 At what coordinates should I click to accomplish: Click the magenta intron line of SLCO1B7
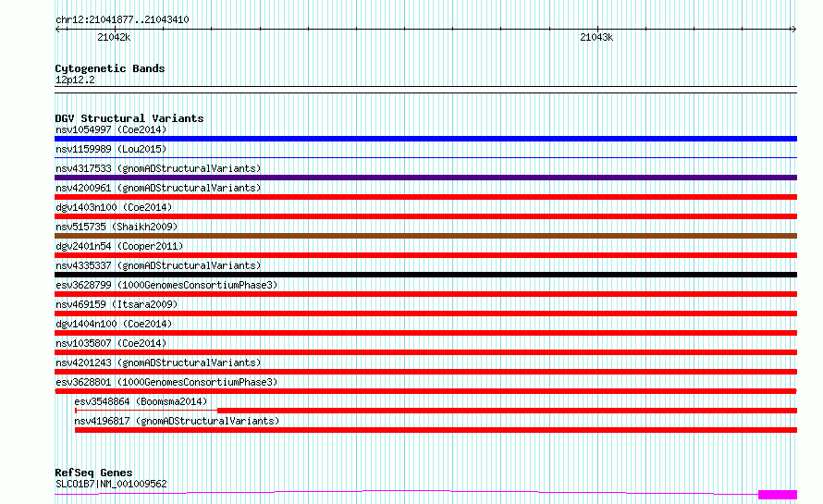(406, 491)
